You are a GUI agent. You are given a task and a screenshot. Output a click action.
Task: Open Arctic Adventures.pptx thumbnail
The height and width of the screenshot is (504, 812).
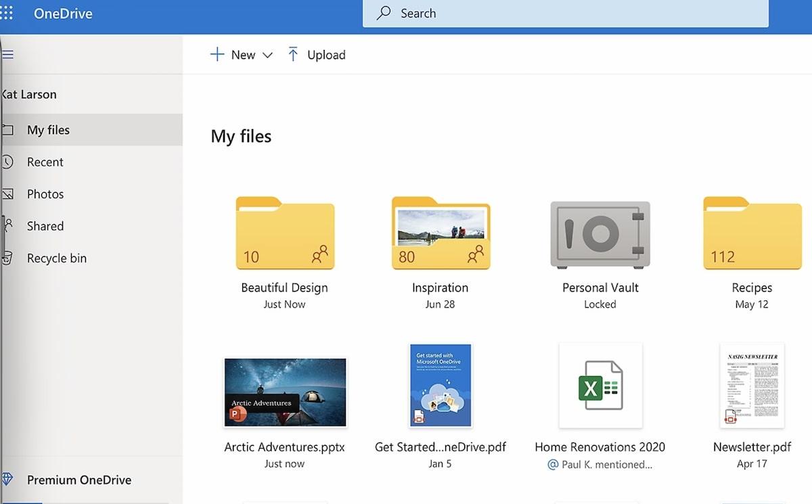point(285,393)
